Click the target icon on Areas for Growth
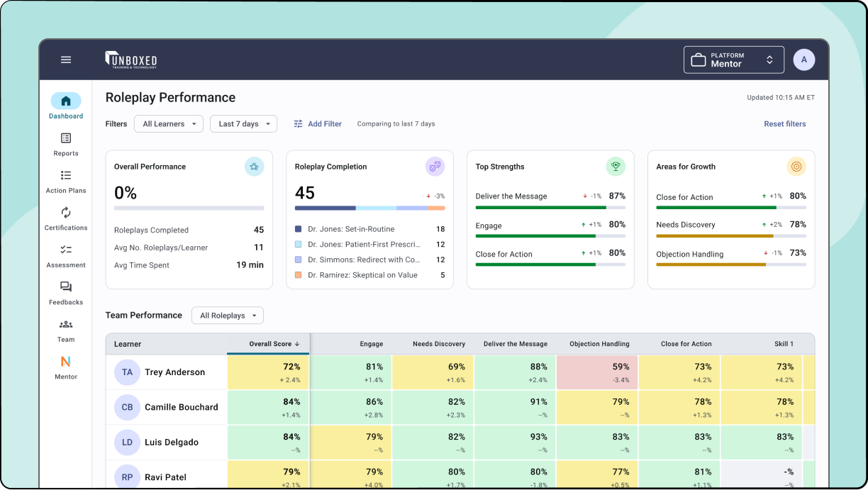 tap(796, 166)
